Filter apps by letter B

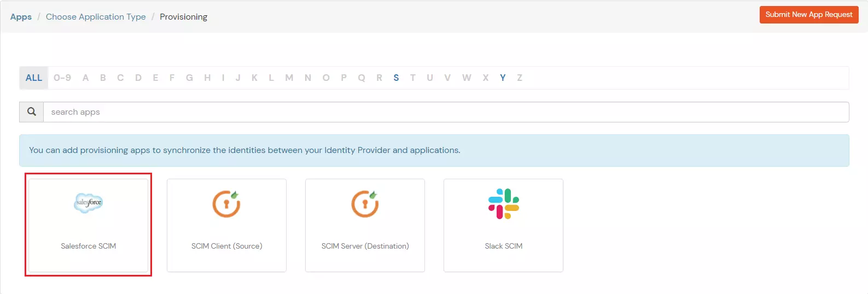pyautogui.click(x=103, y=78)
